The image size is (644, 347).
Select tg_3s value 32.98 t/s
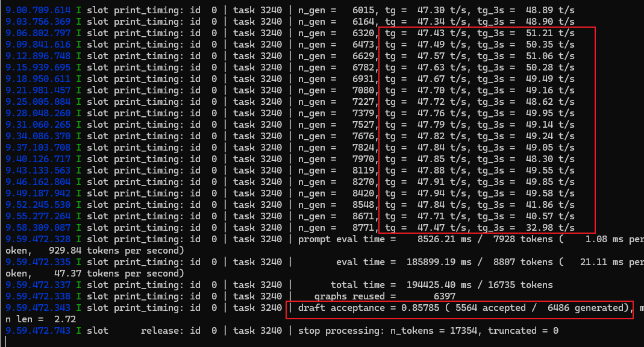[x=550, y=228]
